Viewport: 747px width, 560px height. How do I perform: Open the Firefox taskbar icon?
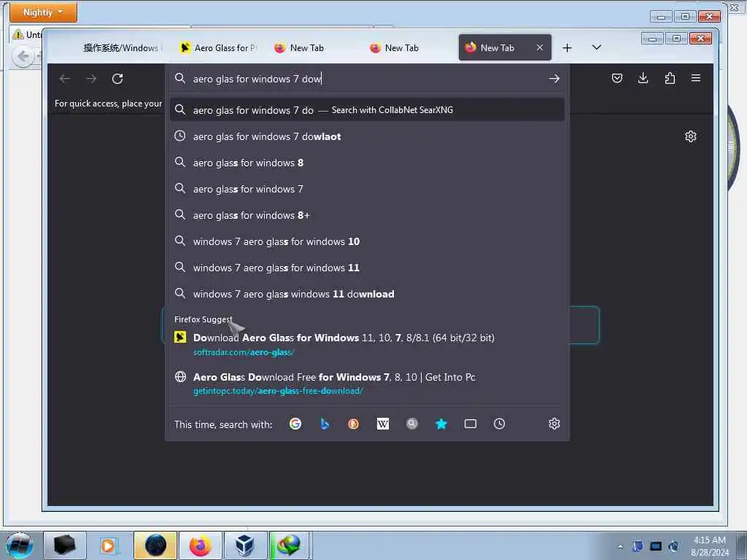click(x=200, y=545)
